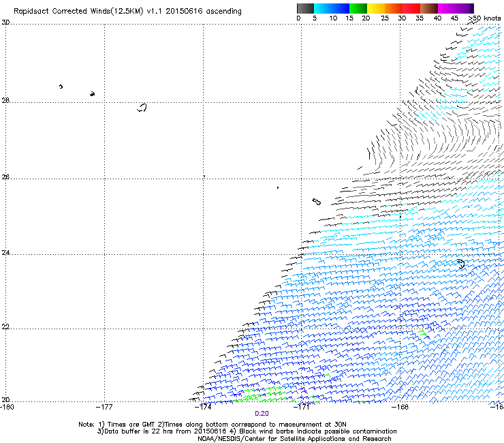504x443 pixels.
Task: Click the cyan-blue 5-15 knots color swatch
Action: (332, 8)
